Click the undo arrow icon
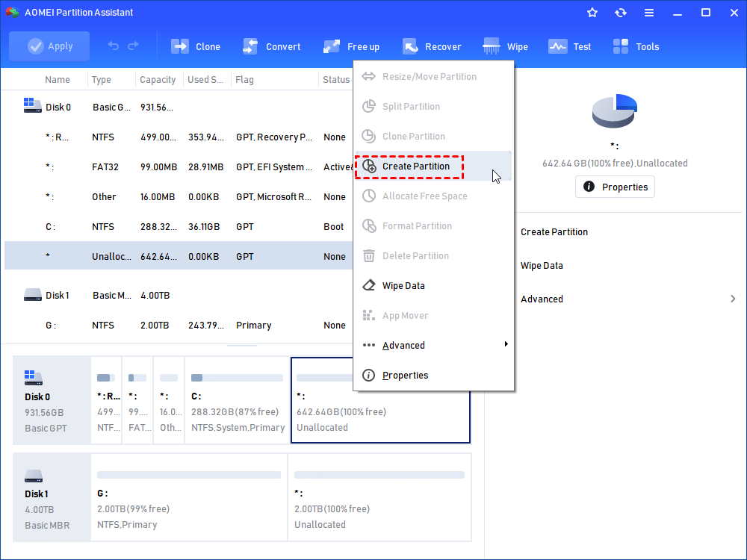747x560 pixels. [114, 46]
